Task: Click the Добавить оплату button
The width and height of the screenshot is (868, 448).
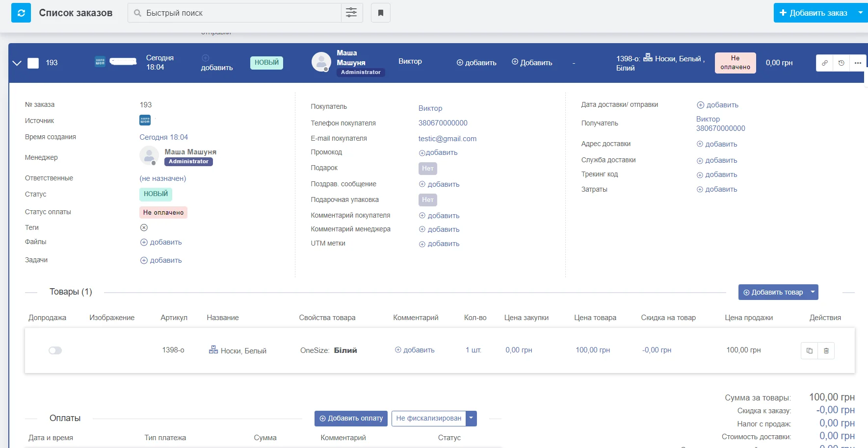Action: coord(351,418)
